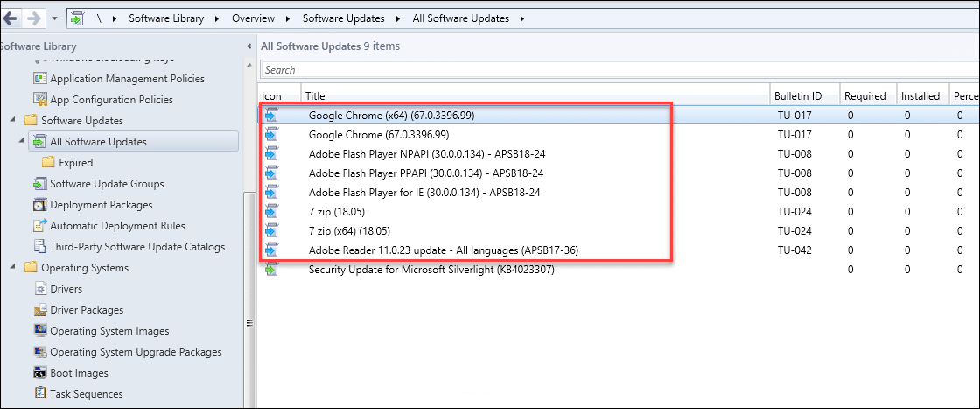Viewport: 980px width, 409px height.
Task: Select the 7 zip (18.05) row
Action: point(619,211)
